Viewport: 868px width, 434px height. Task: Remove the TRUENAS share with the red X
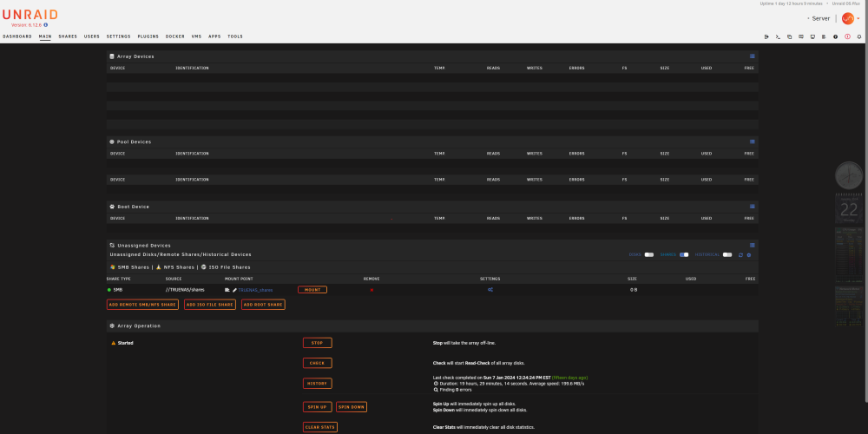[x=372, y=290]
